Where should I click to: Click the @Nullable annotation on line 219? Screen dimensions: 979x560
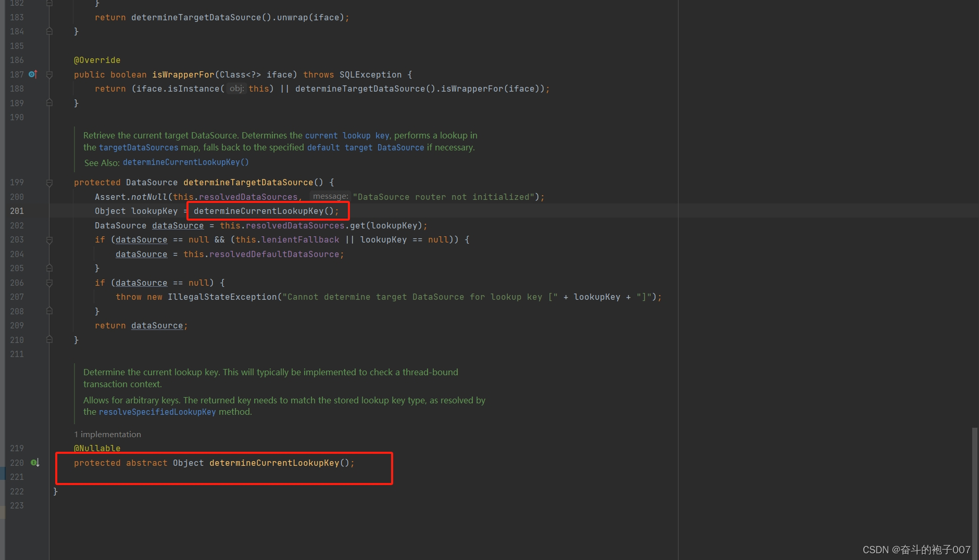[97, 448]
